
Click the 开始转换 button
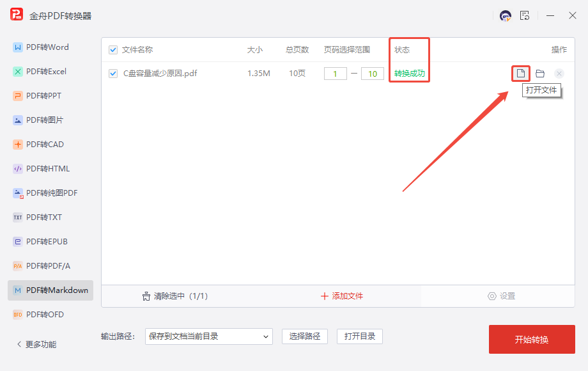[x=532, y=340]
